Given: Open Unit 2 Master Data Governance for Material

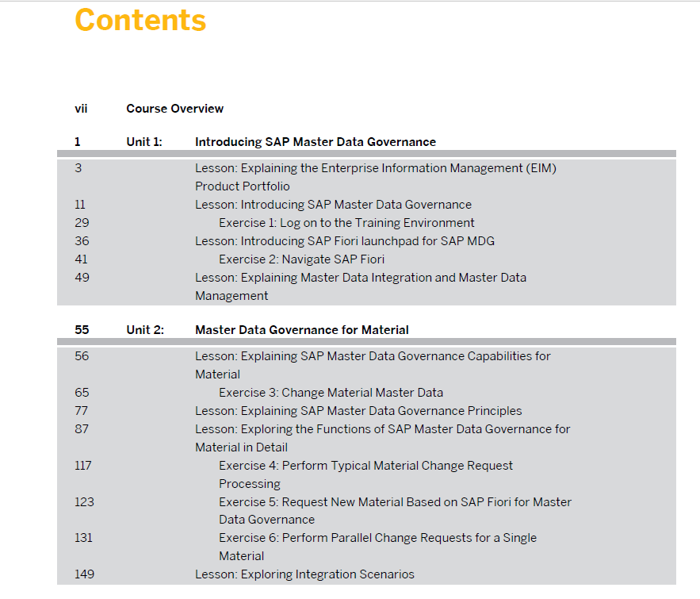Looking at the screenshot, I should [x=302, y=330].
